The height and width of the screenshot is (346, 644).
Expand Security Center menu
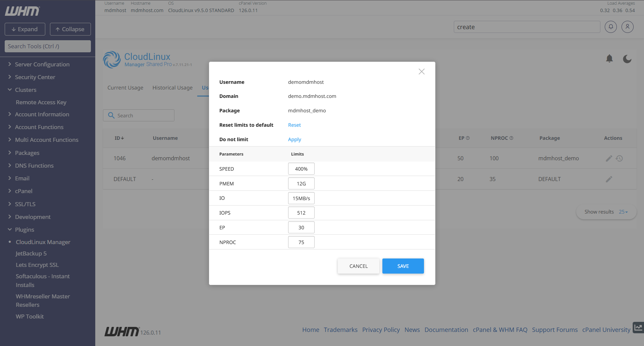[x=35, y=77]
